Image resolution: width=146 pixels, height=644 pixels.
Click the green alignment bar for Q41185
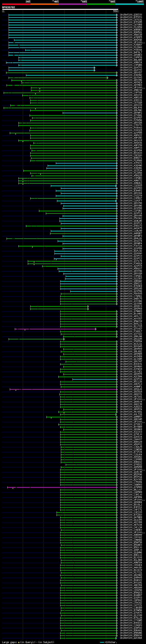[36, 339]
